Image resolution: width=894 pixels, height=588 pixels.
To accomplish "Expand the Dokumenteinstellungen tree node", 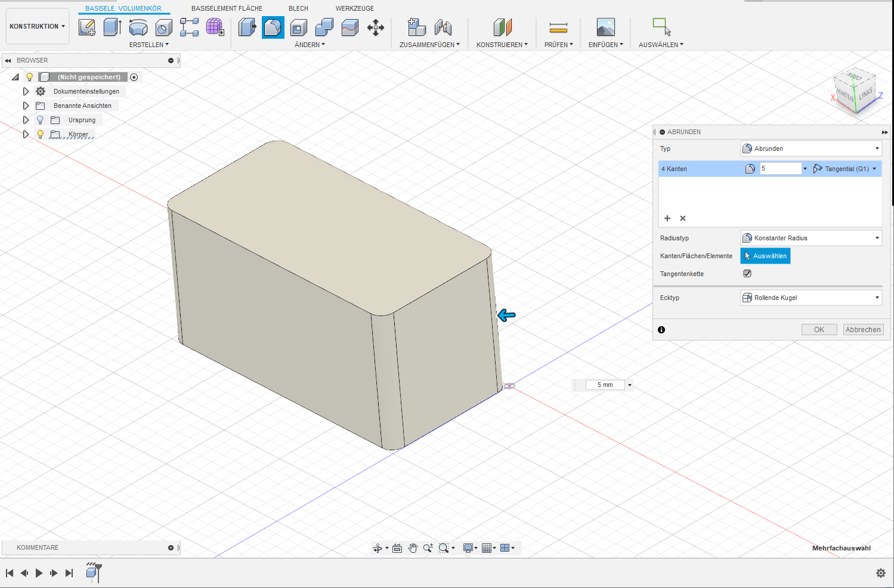I will coord(26,91).
